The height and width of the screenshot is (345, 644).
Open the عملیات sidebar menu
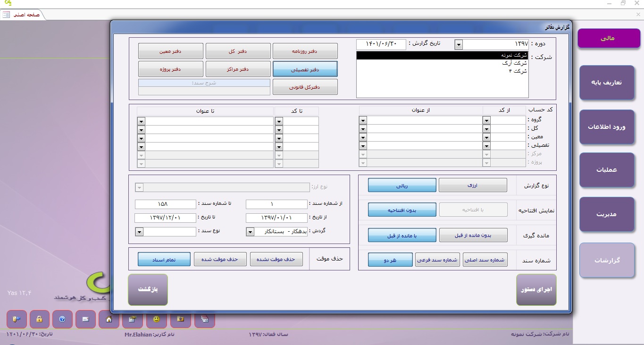tap(607, 170)
